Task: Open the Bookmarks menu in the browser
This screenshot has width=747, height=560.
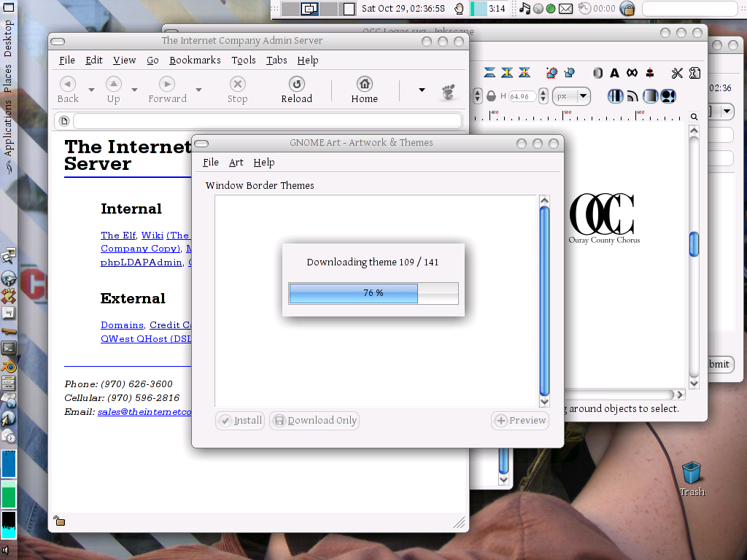Action: [195, 61]
